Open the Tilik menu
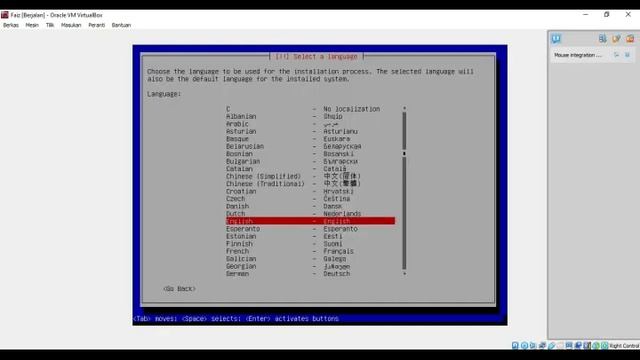The image size is (640, 360). coord(50,25)
